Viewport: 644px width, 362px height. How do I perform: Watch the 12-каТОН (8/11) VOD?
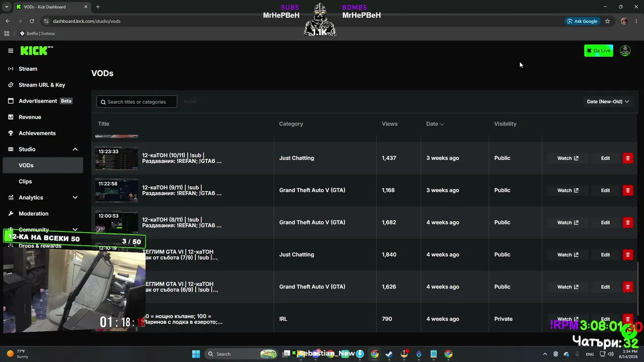coord(568,222)
